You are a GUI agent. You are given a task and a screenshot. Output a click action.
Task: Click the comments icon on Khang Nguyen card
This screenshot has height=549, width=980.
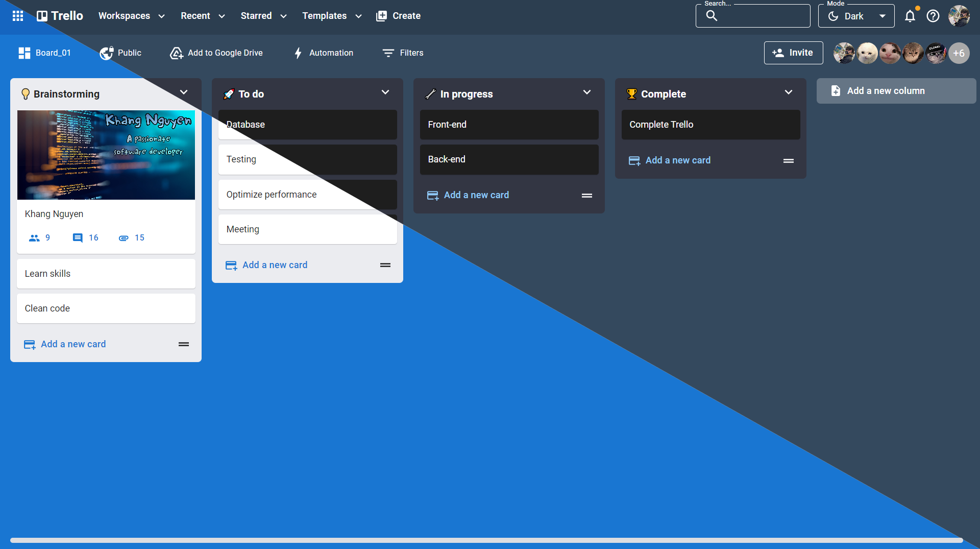pyautogui.click(x=78, y=238)
